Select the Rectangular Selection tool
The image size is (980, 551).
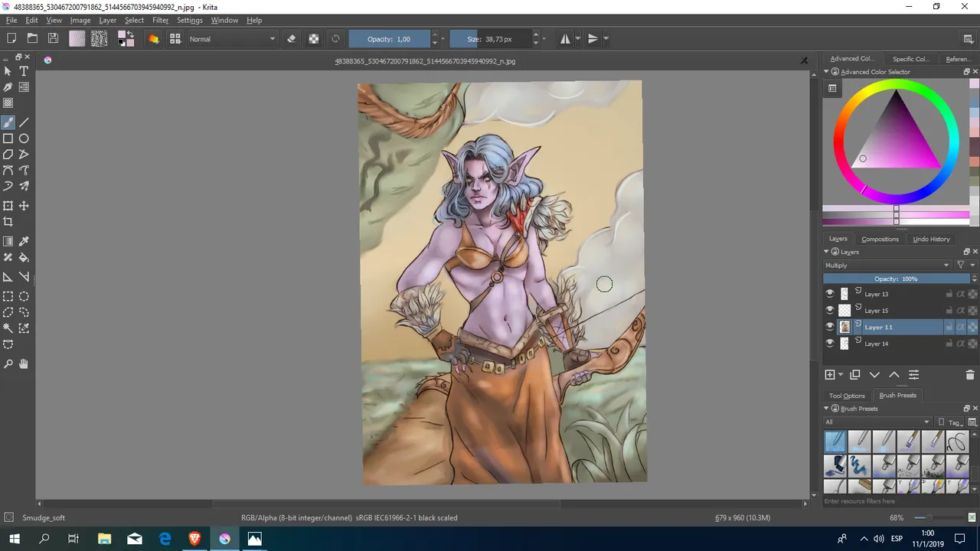[x=8, y=296]
